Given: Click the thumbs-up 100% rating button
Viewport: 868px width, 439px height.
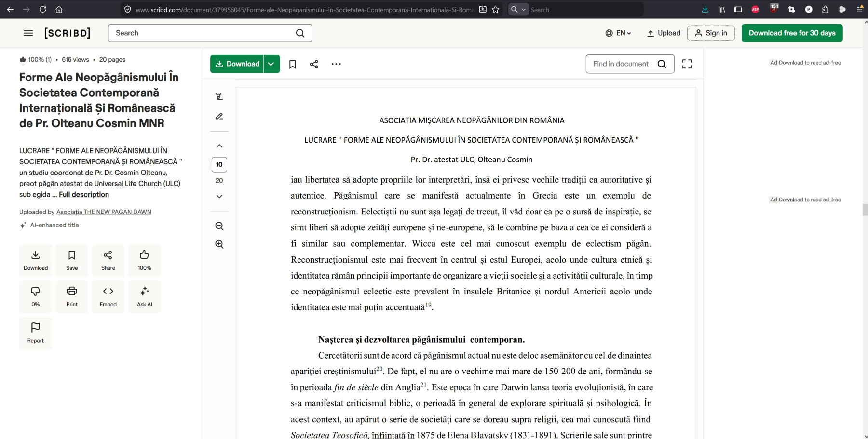Looking at the screenshot, I should coord(144,260).
